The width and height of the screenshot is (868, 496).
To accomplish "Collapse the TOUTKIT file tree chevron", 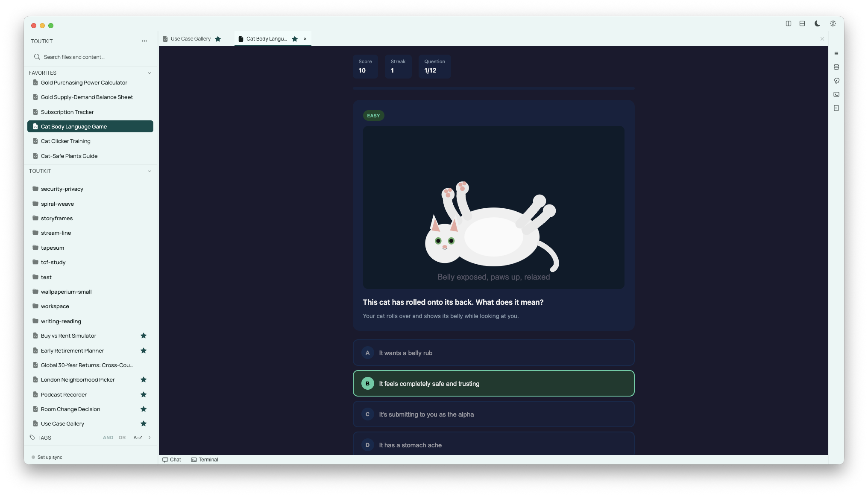I will pos(150,171).
